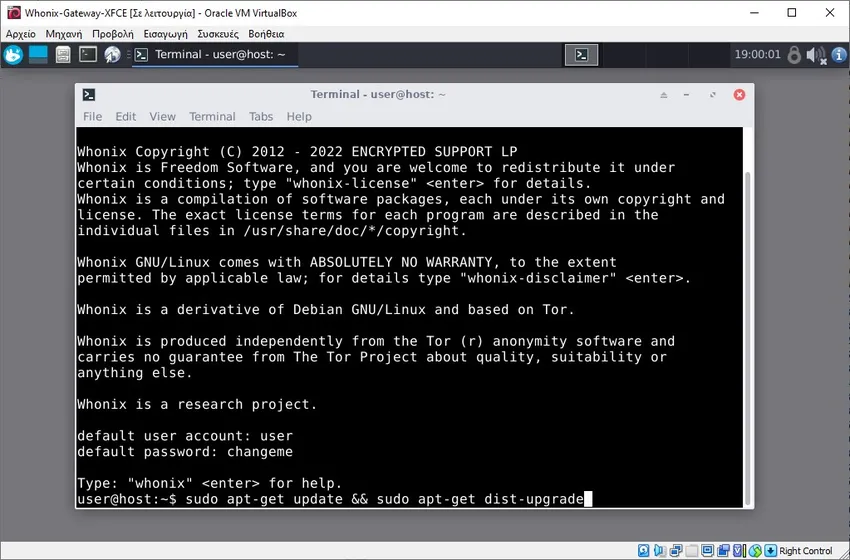Image resolution: width=850 pixels, height=560 pixels.
Task: Open the View menu in Terminal
Action: 162,117
